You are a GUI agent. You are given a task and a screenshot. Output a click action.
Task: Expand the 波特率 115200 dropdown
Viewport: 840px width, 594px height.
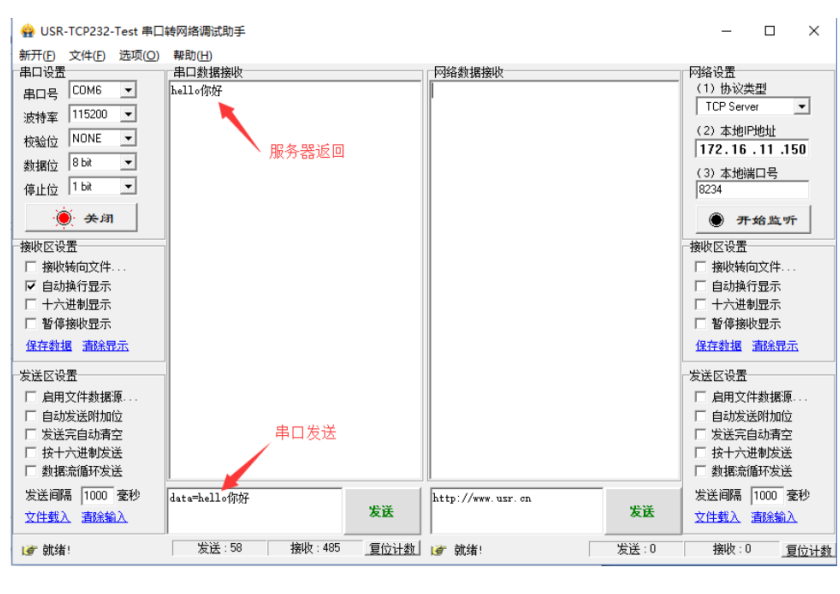tap(128, 114)
